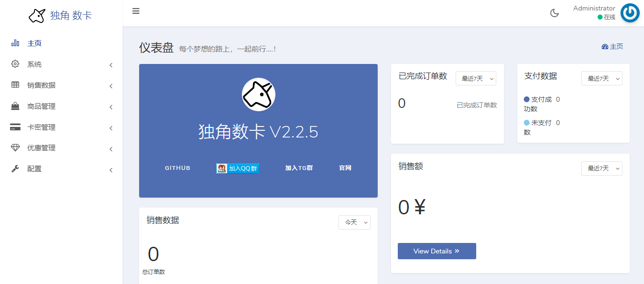The height and width of the screenshot is (284, 644).
Task: Click the View Details button
Action: click(x=437, y=251)
